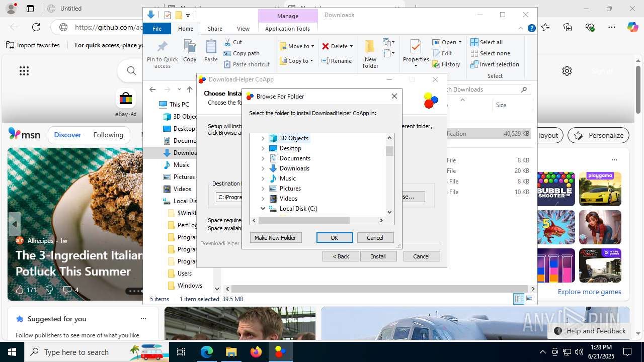Expand the Videos node in folder tree
Screen dimensions: 644x362
pyautogui.click(x=263, y=199)
